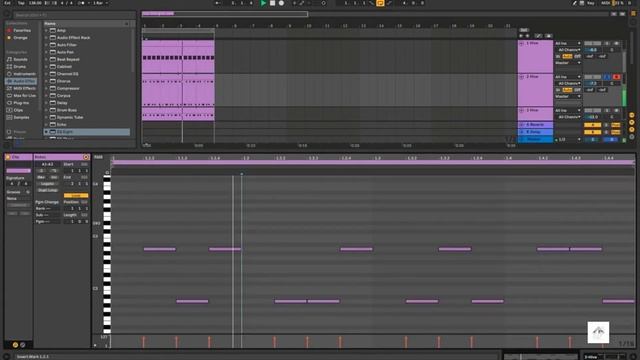Toggle the red arm button on track 2
Viewport: 640px width, 360px height.
616,77
